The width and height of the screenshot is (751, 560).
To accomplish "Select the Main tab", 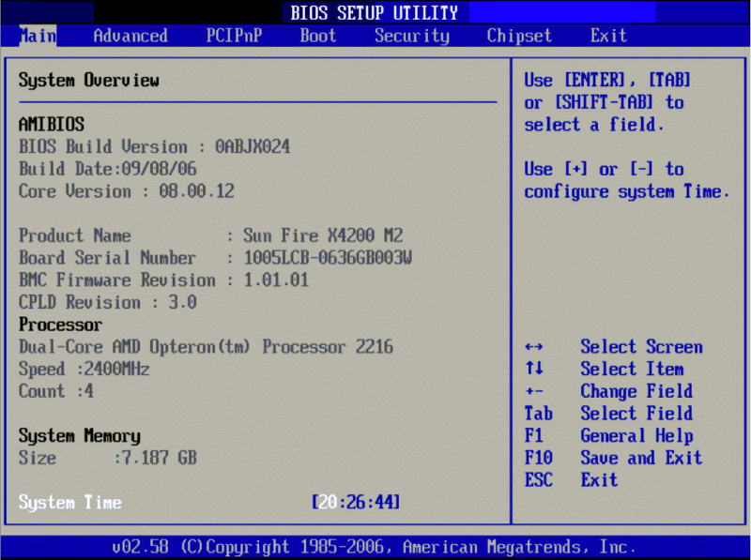I will 38,36.
